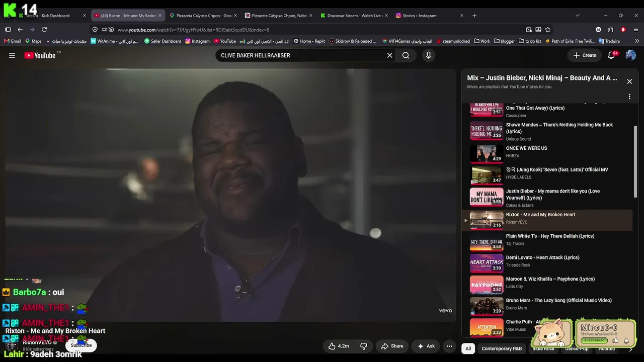Like the Rixton video
Image resolution: width=644 pixels, height=362 pixels.
339,346
